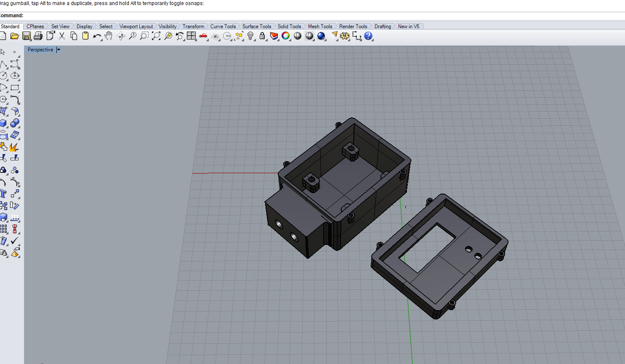Open the Set CPlane icon
The height and width of the screenshot is (364, 625).
[x=215, y=36]
